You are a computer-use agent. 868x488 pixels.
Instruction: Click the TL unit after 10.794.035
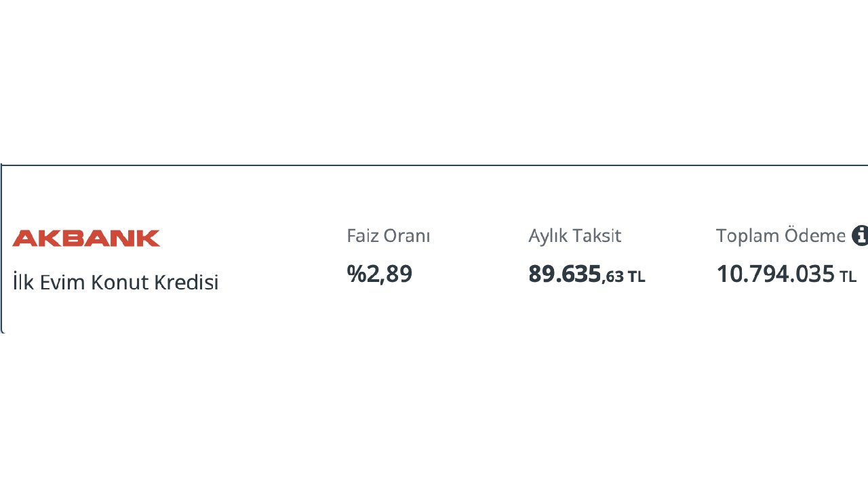[x=848, y=277]
